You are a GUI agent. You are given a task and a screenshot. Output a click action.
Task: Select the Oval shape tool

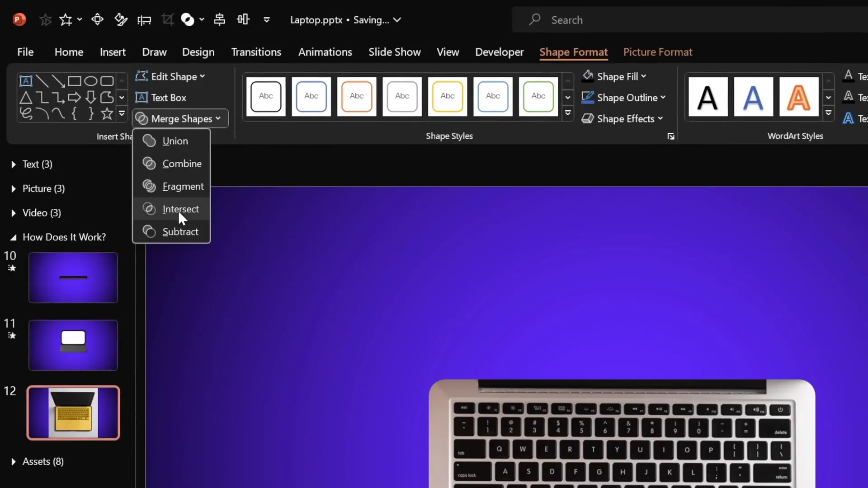(x=91, y=80)
